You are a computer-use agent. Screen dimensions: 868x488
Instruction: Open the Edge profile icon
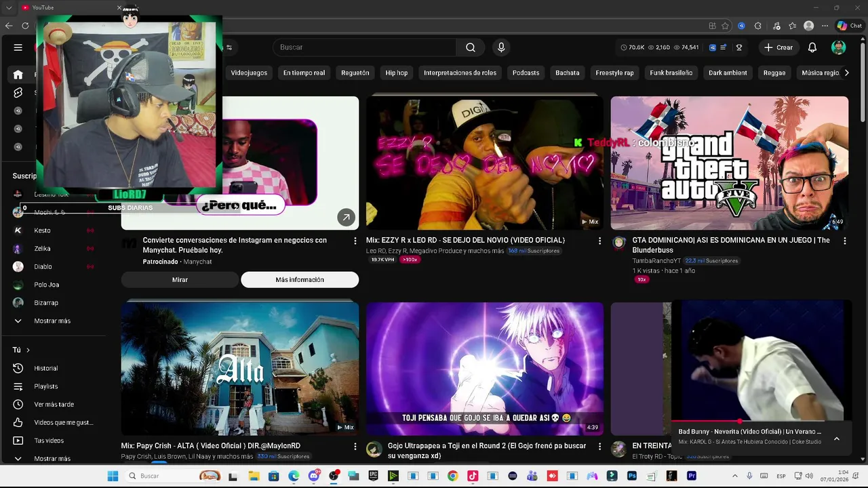coord(808,26)
